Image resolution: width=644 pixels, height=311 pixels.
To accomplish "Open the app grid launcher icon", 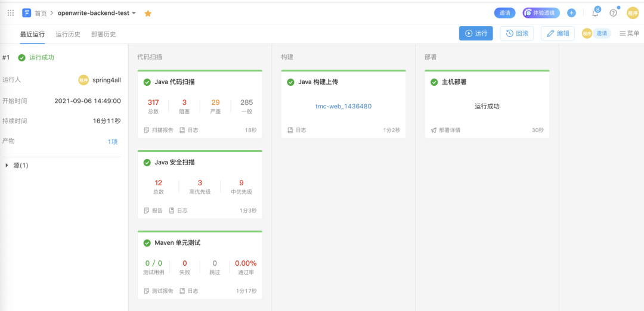I will [11, 13].
